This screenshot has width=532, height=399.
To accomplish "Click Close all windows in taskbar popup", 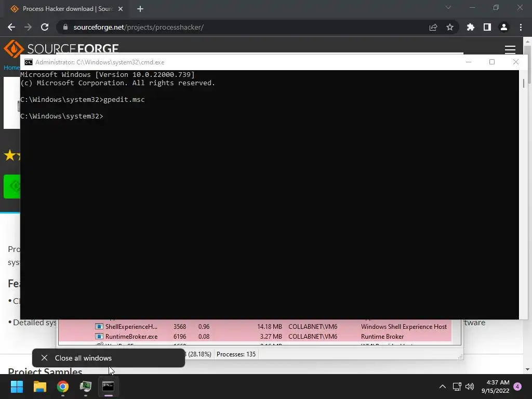I will tap(109, 358).
